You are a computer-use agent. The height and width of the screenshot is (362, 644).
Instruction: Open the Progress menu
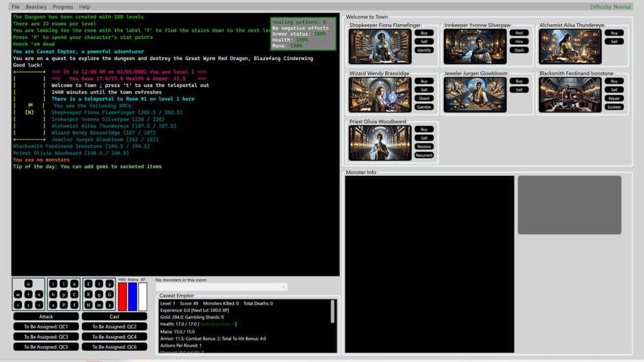pos(63,7)
